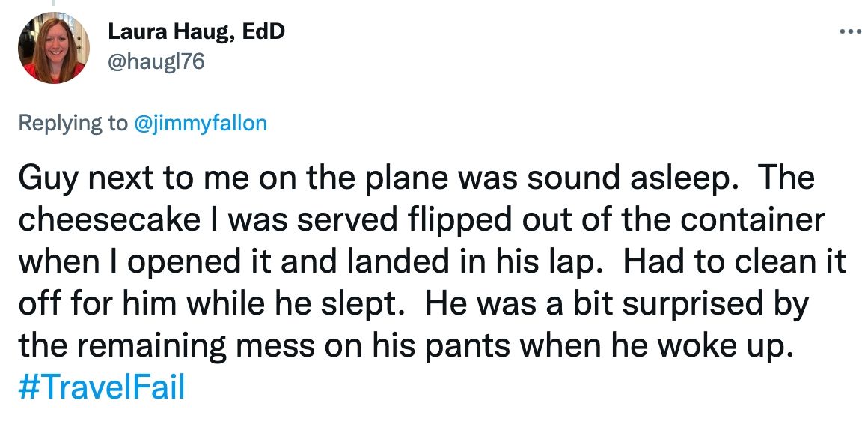Open the @jimmyfallon mention link
The width and height of the screenshot is (868, 427).
coord(200,123)
